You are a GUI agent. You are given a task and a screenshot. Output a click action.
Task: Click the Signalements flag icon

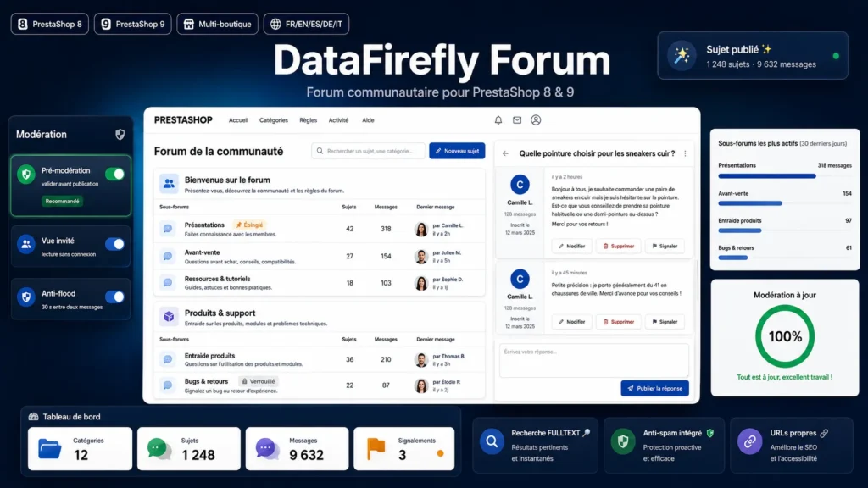point(376,448)
